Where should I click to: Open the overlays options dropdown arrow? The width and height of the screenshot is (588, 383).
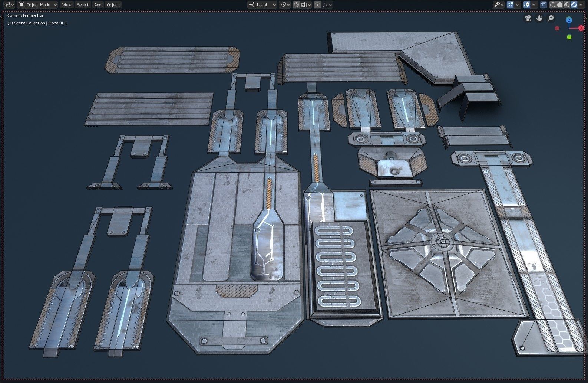[x=534, y=5]
